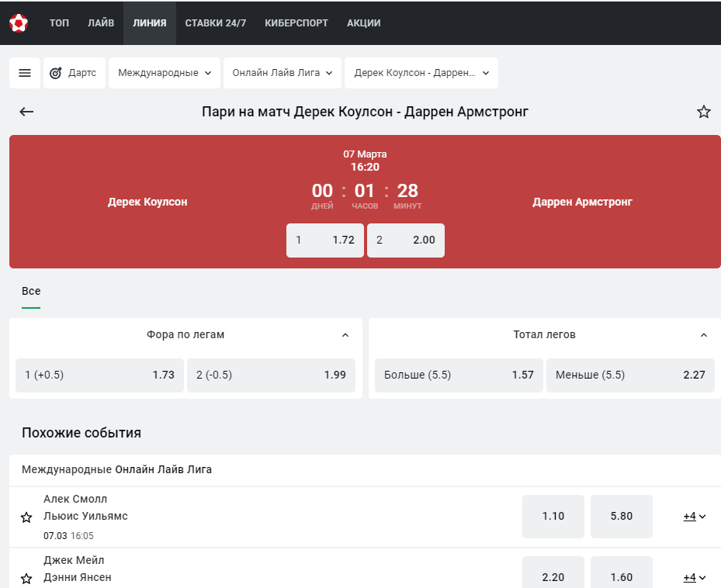The height and width of the screenshot is (588, 721).
Task: Open the Алек Смолл player name
Action: point(75,499)
